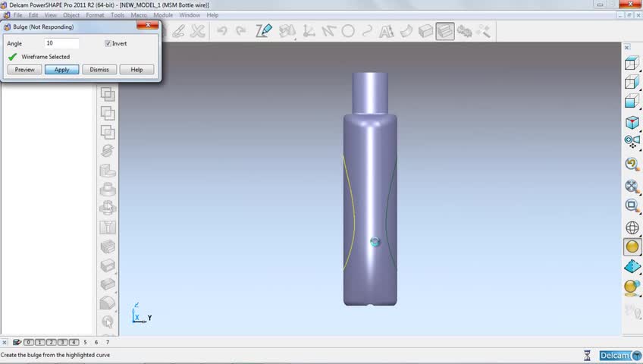Open the File menu

[18, 15]
